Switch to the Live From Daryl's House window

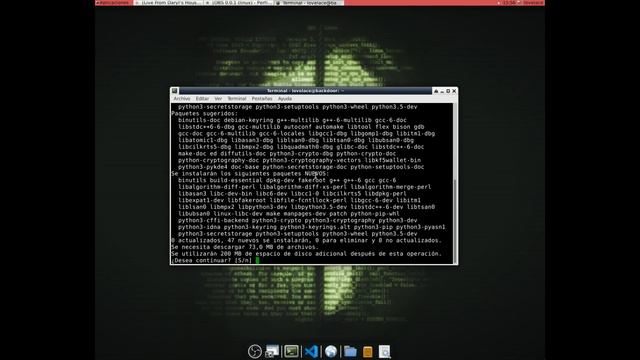(x=169, y=2)
